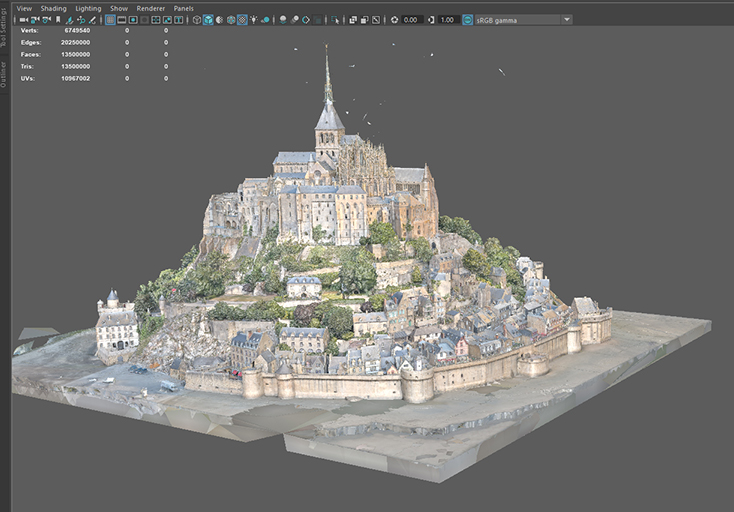Click the Image Plane icon
This screenshot has width=734, height=512.
point(69,20)
